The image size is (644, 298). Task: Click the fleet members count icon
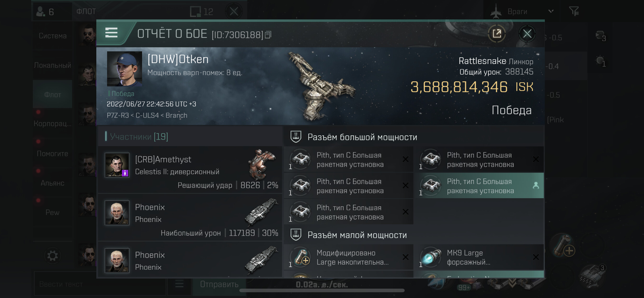point(40,12)
